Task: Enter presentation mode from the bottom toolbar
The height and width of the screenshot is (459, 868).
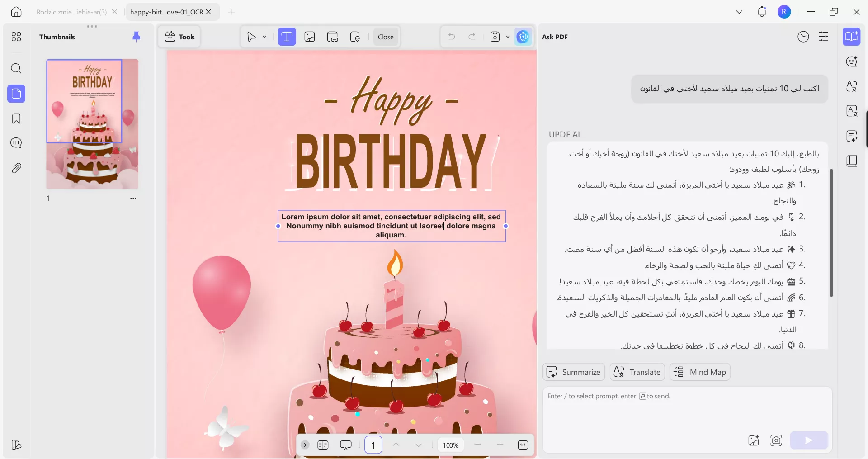Action: 346,445
